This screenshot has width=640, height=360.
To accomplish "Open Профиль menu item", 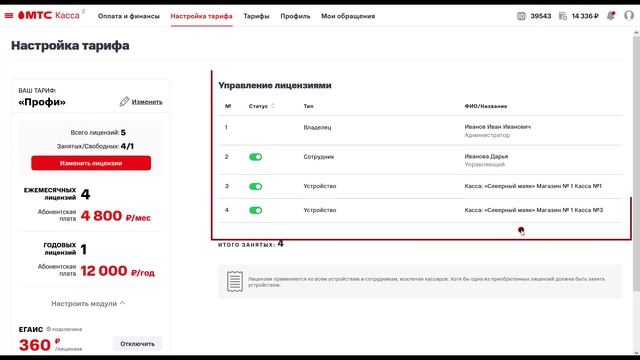I will pos(295,16).
